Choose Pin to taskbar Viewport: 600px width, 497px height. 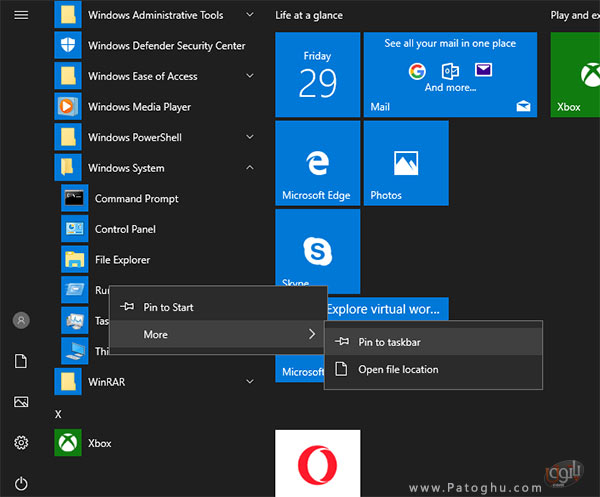point(433,342)
